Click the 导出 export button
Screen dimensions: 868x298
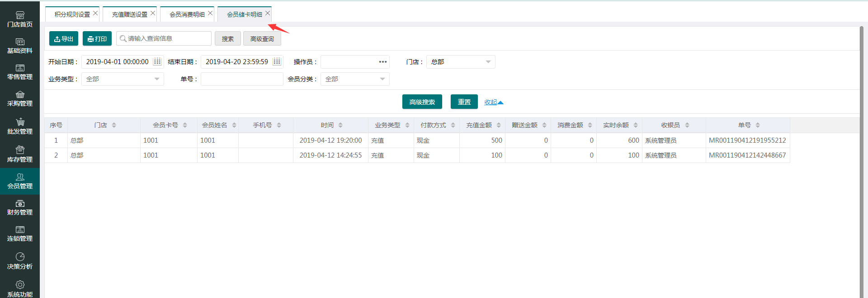(x=64, y=39)
